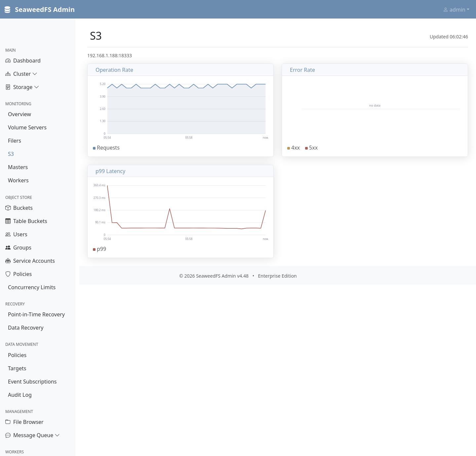Screen dimensions: 476x456
Task: Go to Data Recovery
Action: point(26,328)
